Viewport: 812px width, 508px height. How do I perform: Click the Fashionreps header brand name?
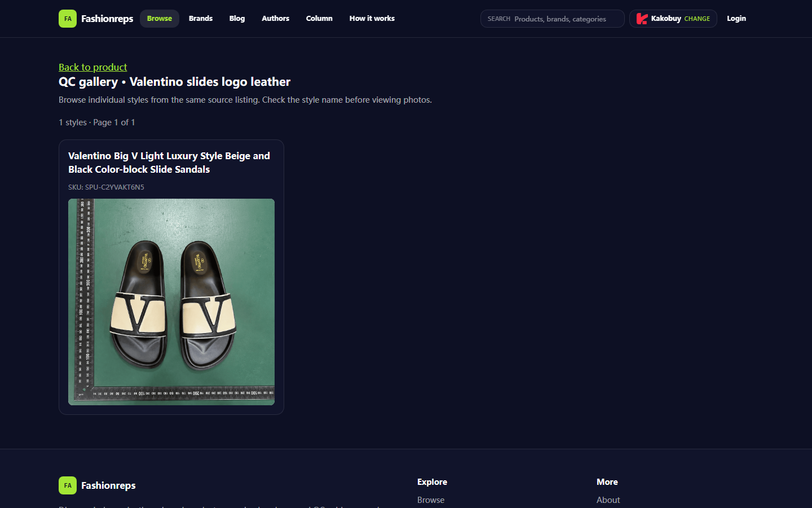tap(107, 19)
